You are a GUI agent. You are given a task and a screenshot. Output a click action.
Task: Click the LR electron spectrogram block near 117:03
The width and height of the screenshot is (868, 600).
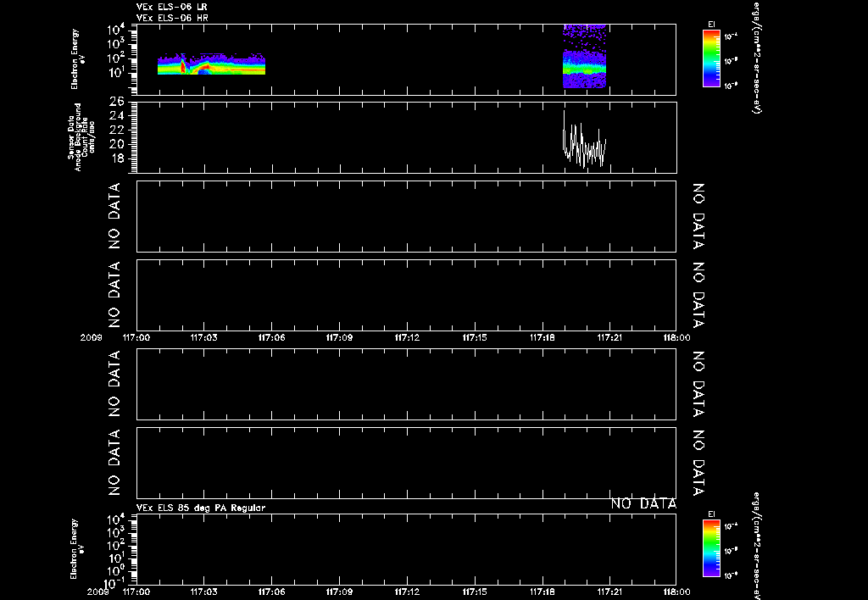pyautogui.click(x=211, y=64)
